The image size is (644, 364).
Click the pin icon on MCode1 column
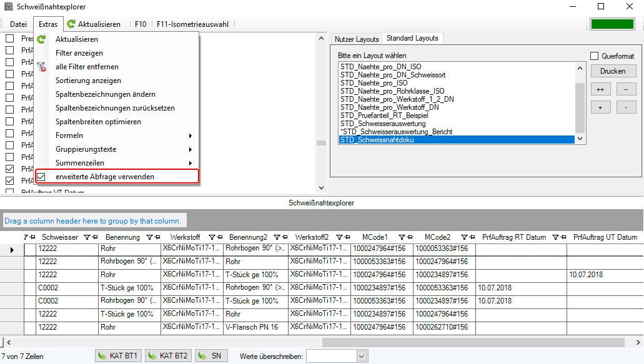(409, 237)
